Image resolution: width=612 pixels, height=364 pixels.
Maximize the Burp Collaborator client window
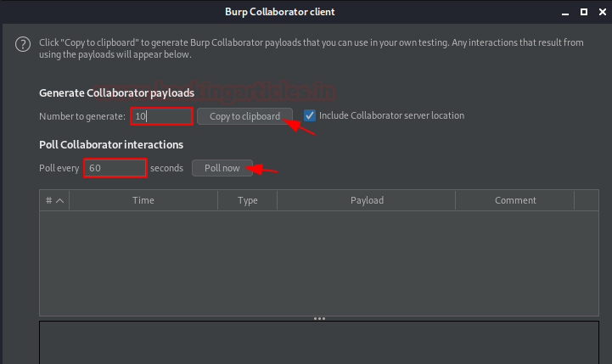(x=584, y=12)
